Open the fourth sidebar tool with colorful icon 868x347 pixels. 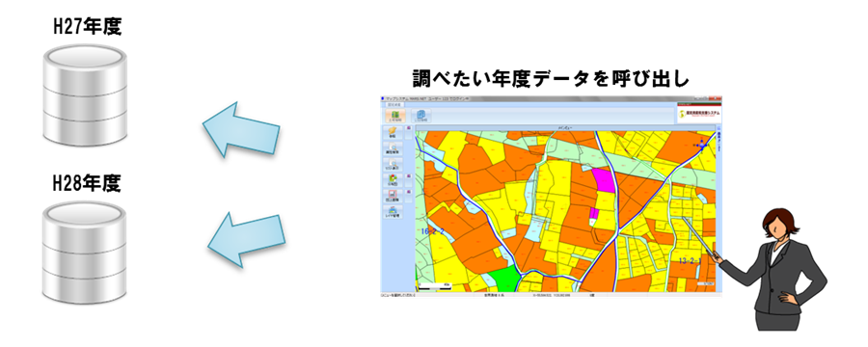coord(393,180)
